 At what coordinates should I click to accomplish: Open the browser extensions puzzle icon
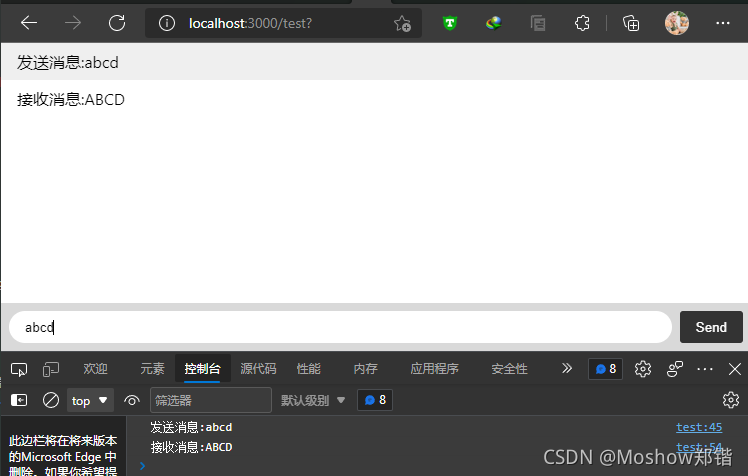(582, 23)
